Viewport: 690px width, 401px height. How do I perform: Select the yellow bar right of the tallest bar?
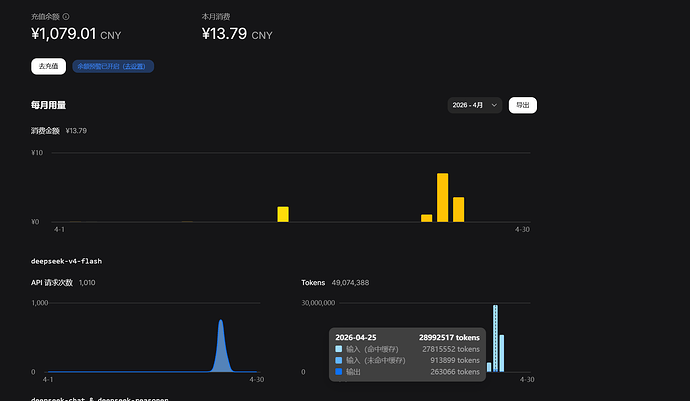pyautogui.click(x=459, y=210)
